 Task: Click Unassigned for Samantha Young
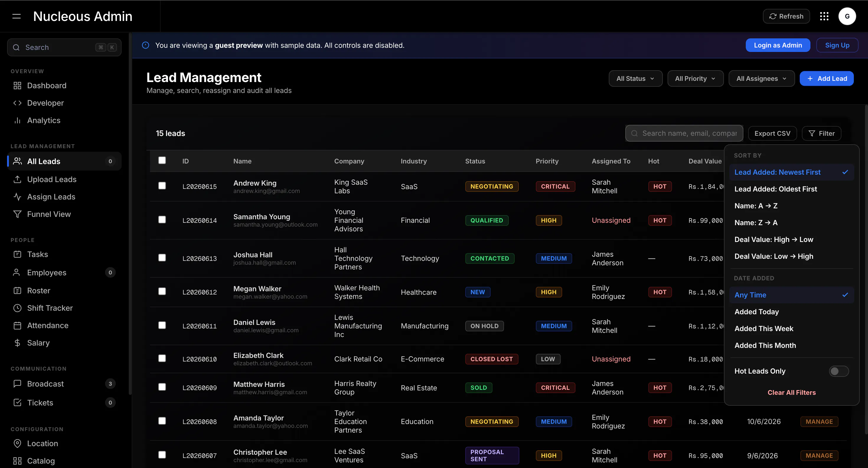pyautogui.click(x=611, y=220)
